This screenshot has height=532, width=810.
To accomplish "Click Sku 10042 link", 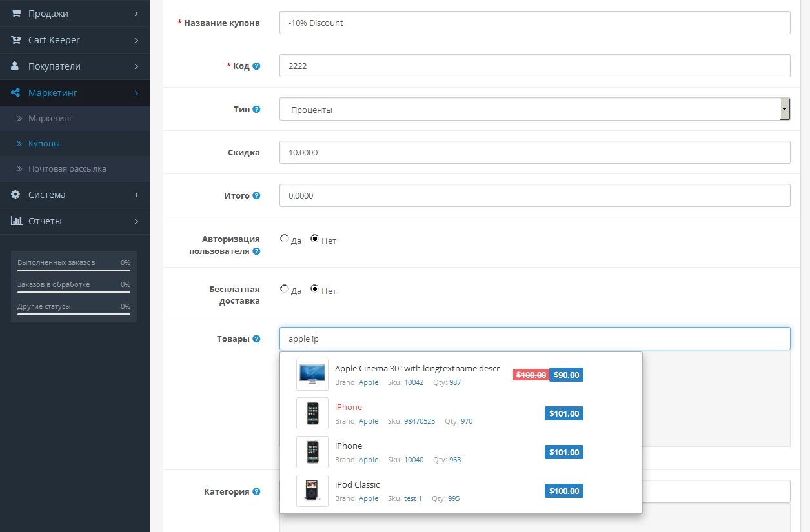I will [x=414, y=382].
